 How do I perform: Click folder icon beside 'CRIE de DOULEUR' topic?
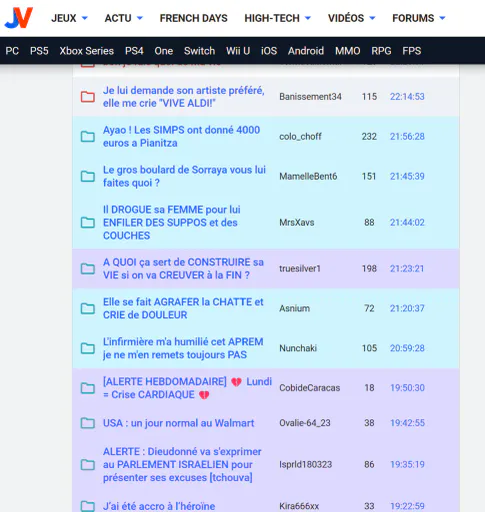click(88, 308)
